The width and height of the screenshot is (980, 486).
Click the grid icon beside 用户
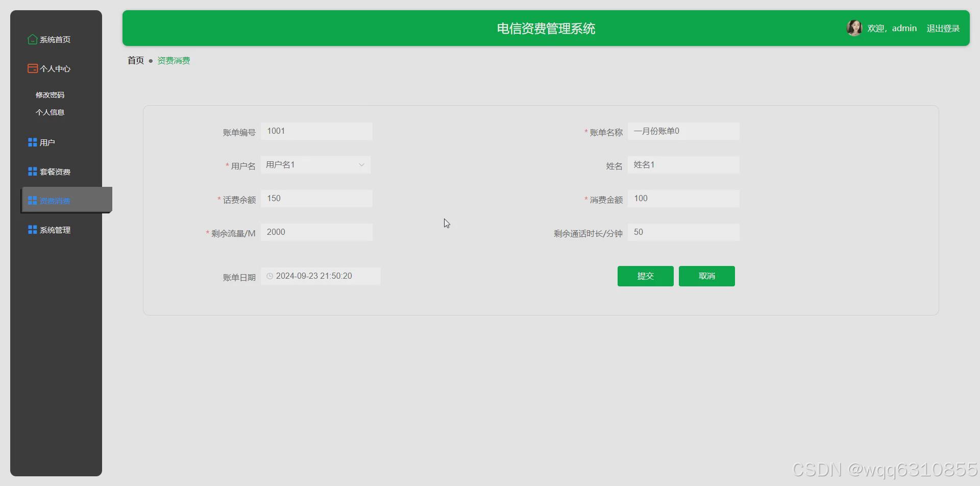32,142
